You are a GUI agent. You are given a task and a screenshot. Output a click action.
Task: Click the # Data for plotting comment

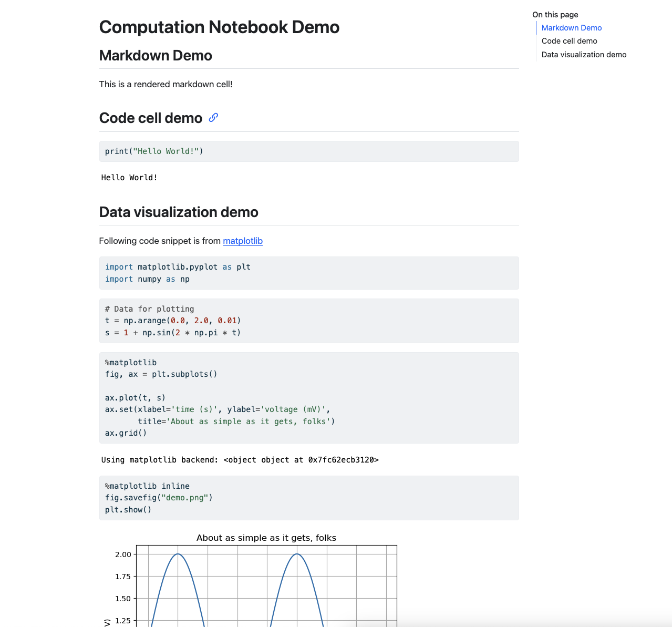click(x=149, y=309)
